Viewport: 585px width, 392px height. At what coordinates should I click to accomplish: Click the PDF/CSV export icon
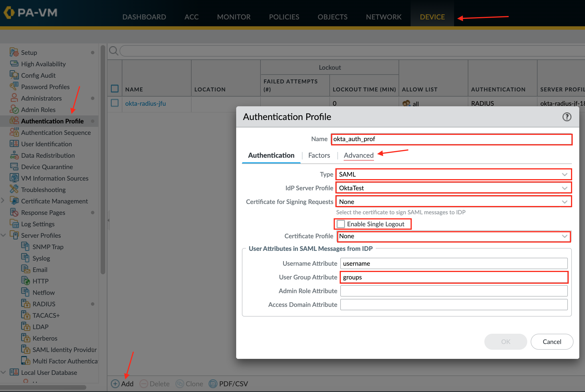point(213,383)
